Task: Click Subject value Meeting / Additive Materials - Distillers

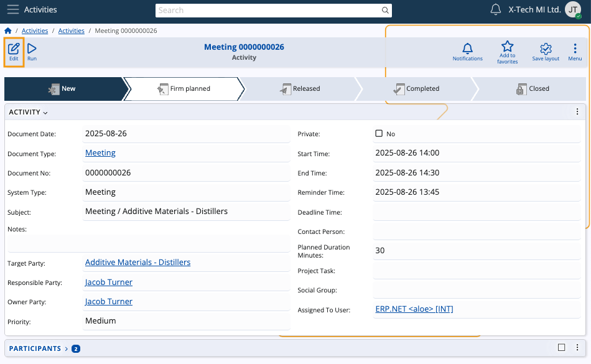Action: (156, 212)
